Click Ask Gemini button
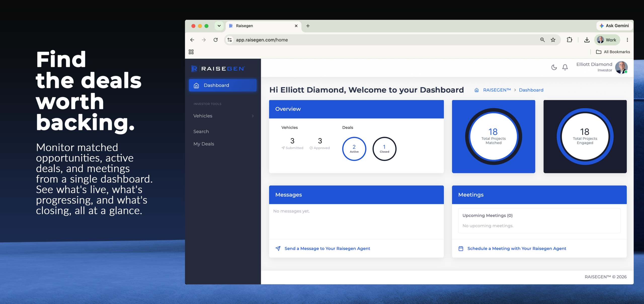 pyautogui.click(x=614, y=26)
